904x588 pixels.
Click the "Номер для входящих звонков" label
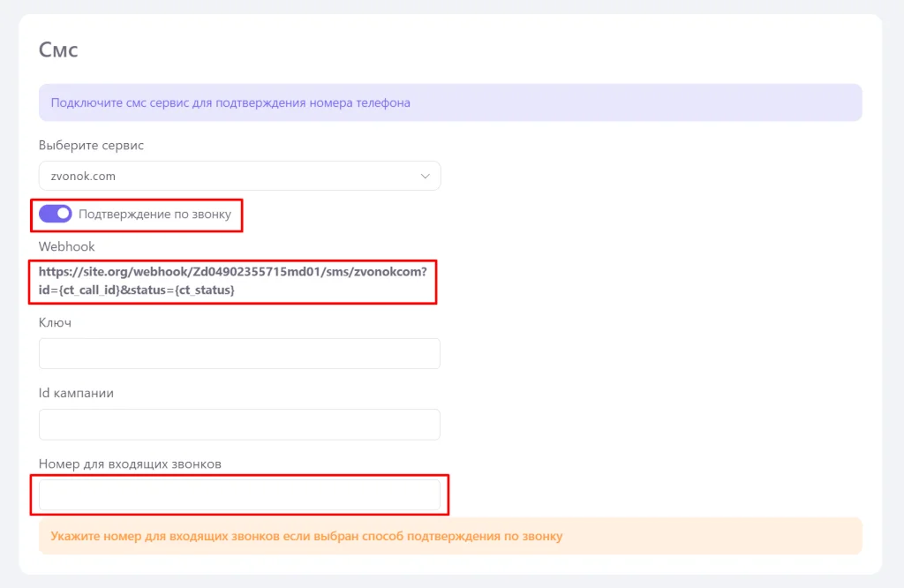[128, 464]
